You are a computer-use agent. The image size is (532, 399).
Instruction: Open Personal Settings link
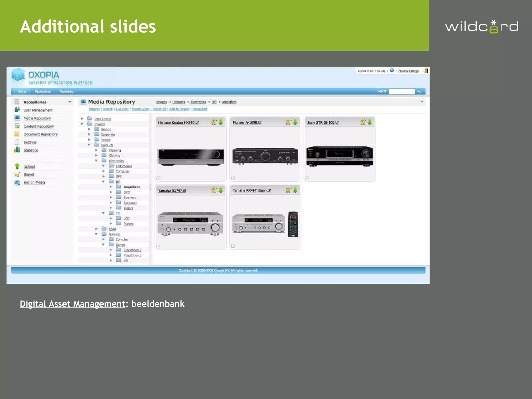click(x=408, y=71)
